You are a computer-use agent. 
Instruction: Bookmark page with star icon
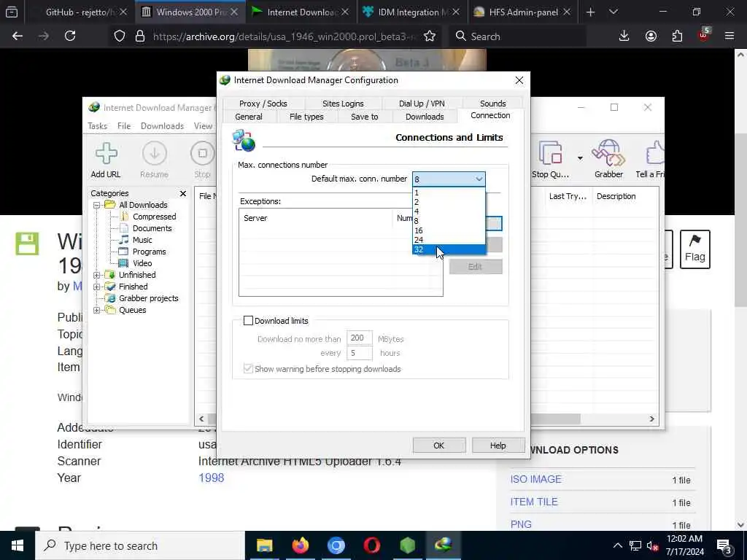(429, 36)
